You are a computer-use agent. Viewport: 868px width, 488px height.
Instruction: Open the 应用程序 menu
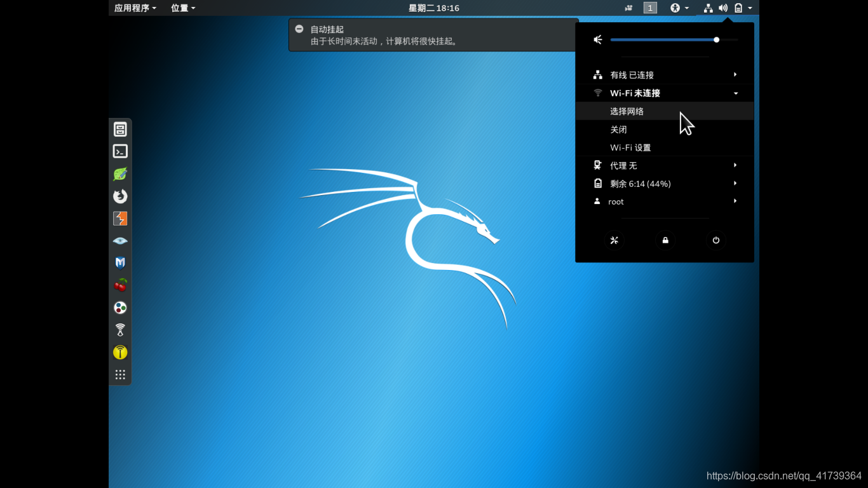(x=135, y=8)
